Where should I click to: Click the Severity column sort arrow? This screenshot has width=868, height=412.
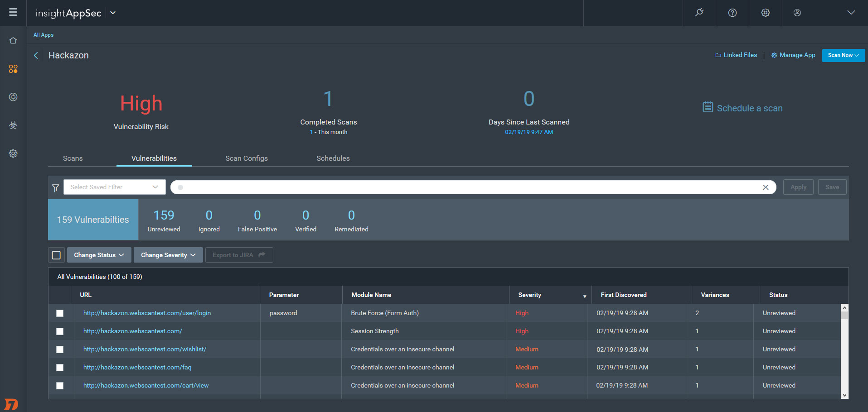pyautogui.click(x=585, y=297)
